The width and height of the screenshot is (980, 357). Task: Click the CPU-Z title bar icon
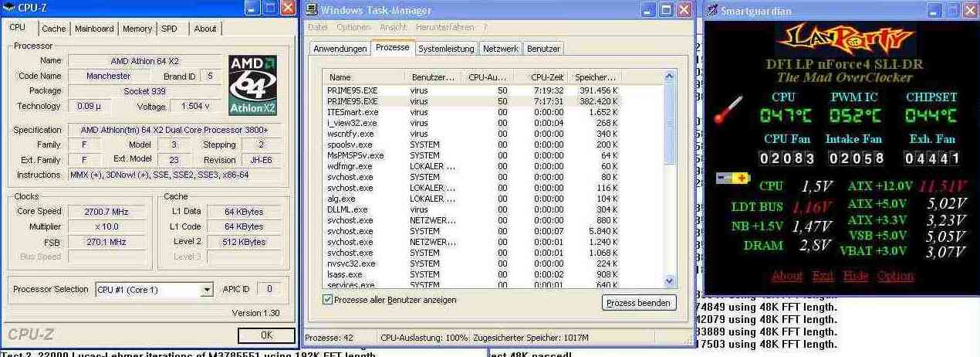click(9, 8)
